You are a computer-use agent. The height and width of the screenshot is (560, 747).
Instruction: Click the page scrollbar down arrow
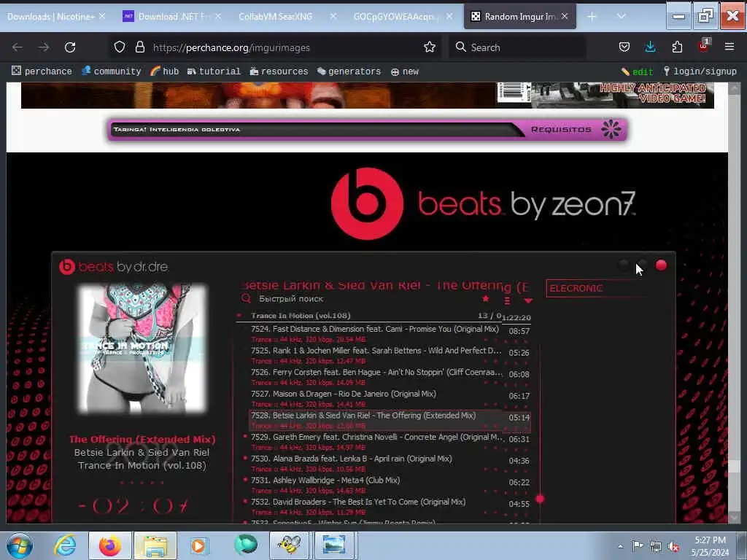[734, 518]
